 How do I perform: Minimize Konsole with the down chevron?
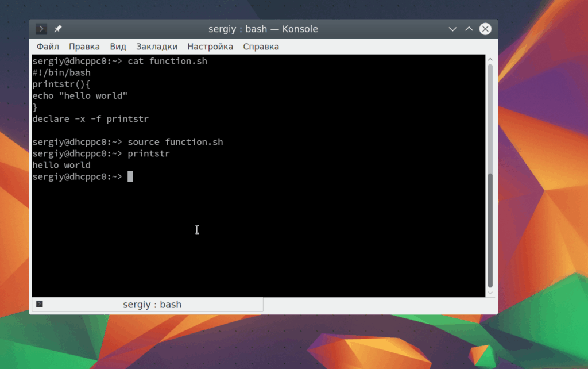452,29
